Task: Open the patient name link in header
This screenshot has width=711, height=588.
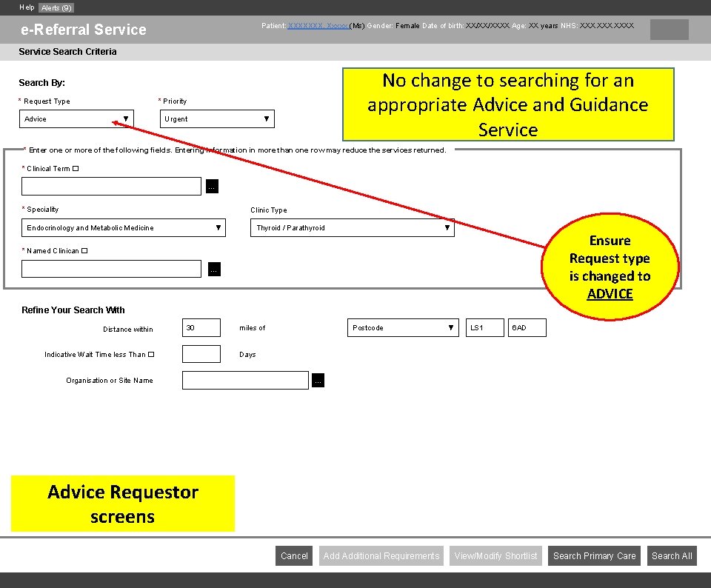Action: [x=318, y=26]
